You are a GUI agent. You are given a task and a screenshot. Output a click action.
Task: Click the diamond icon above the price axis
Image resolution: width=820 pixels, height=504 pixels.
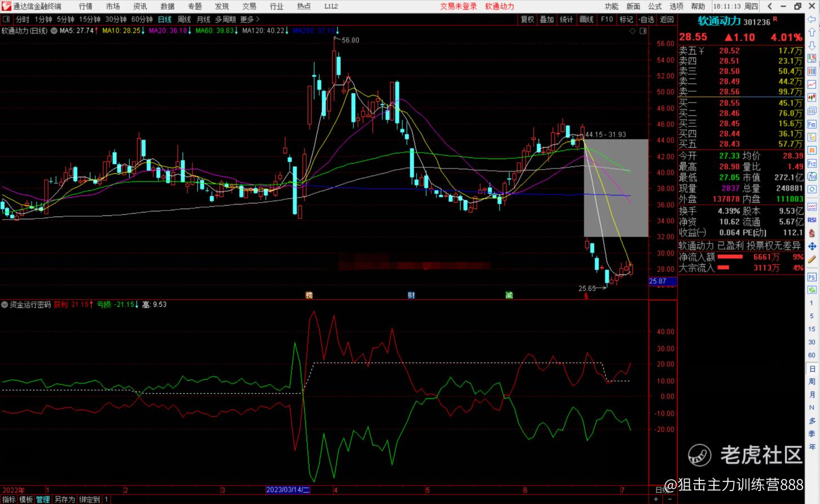click(633, 31)
